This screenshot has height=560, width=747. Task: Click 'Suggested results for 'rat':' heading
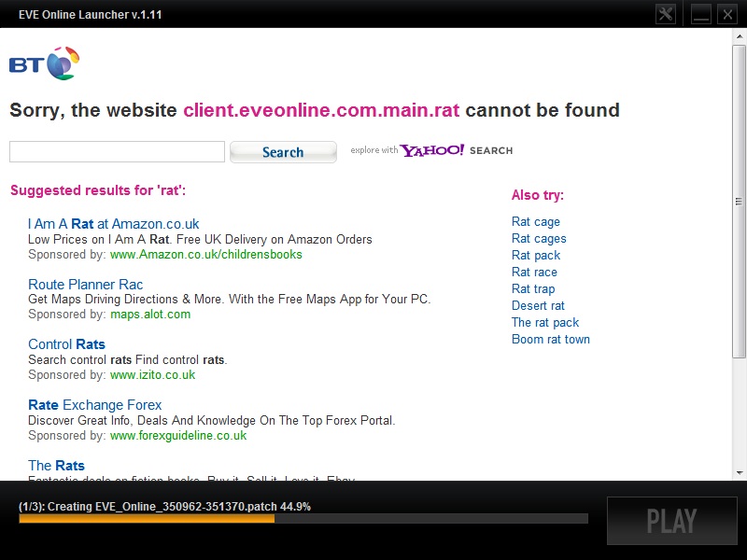[x=98, y=190]
